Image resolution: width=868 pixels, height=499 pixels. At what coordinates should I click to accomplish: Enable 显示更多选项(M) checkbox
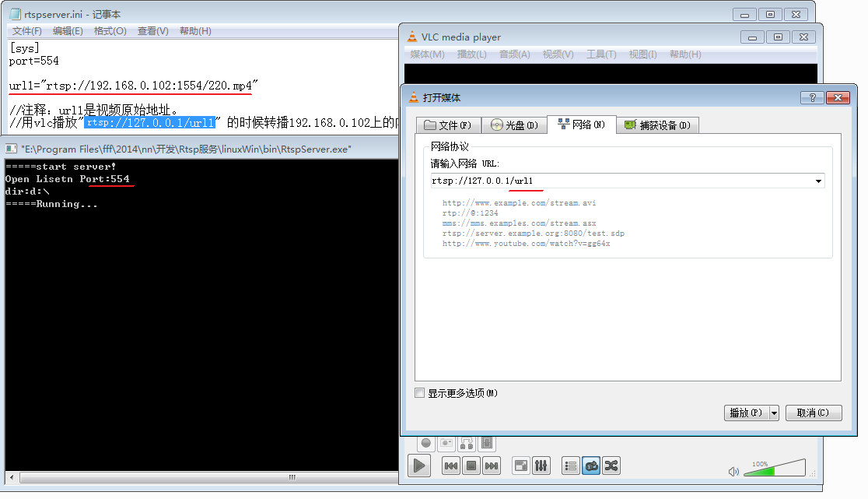pos(419,393)
